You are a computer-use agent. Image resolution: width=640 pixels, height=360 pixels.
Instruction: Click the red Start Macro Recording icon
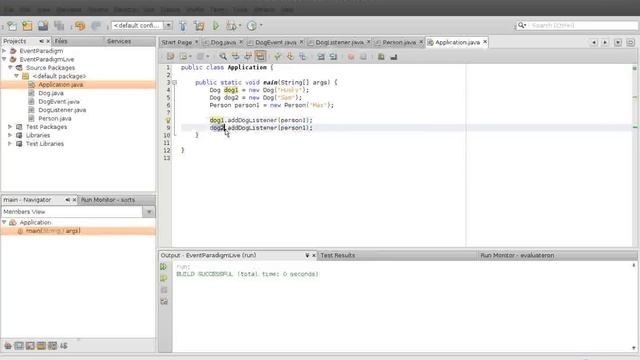[351, 57]
